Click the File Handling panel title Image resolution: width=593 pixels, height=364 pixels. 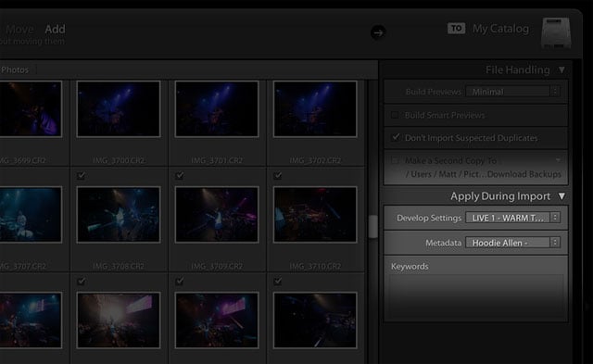517,69
